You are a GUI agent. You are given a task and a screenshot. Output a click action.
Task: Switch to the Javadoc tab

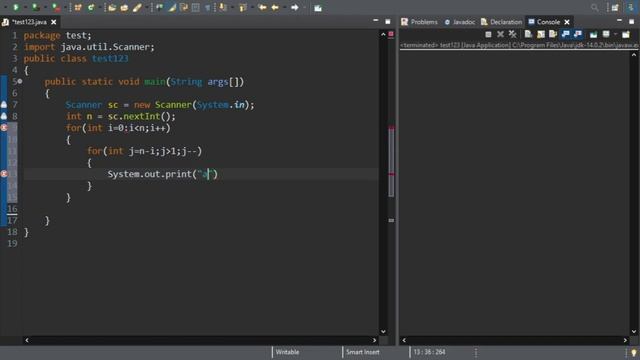point(460,22)
